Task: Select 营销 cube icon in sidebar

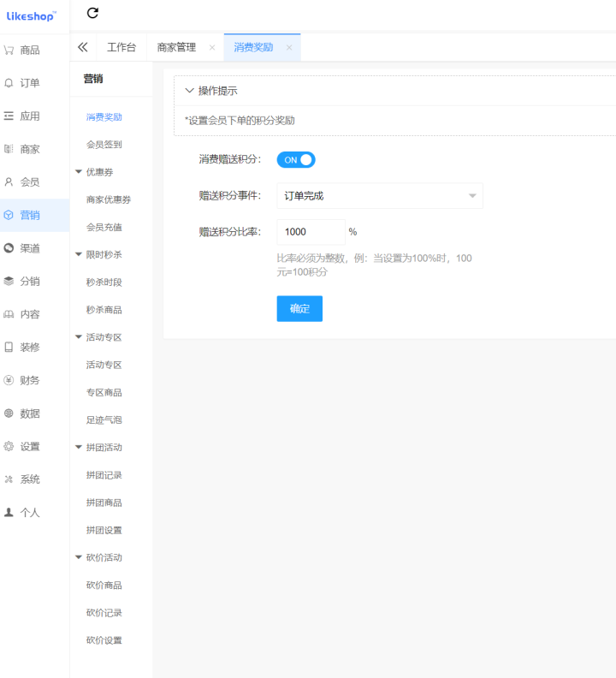Action: 9,215
